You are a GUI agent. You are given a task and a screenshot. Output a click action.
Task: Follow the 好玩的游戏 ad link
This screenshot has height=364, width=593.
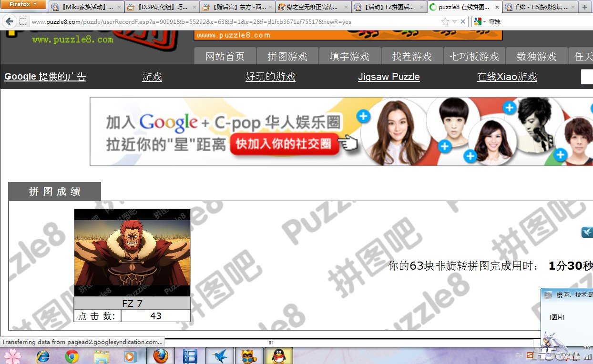coord(270,77)
